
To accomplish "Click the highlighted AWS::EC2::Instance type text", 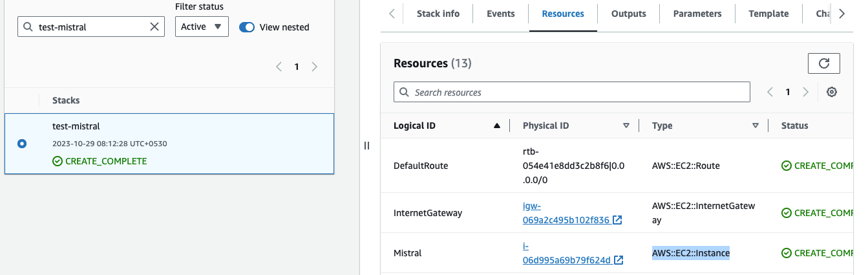I will [x=691, y=253].
